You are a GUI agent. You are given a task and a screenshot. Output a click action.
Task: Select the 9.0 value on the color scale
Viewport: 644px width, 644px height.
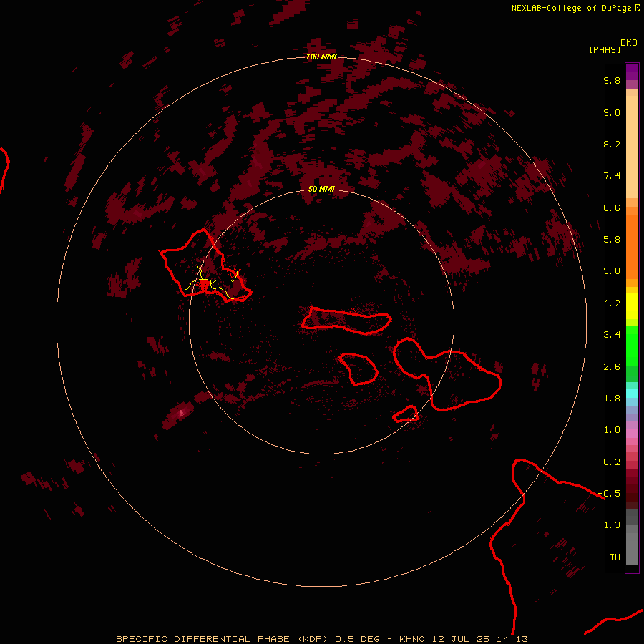click(x=612, y=112)
